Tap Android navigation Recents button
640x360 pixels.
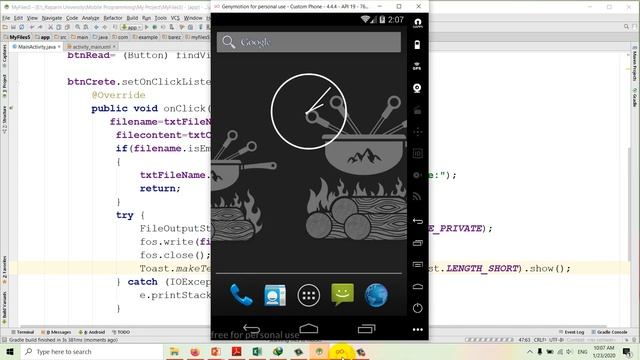pyautogui.click(x=366, y=329)
